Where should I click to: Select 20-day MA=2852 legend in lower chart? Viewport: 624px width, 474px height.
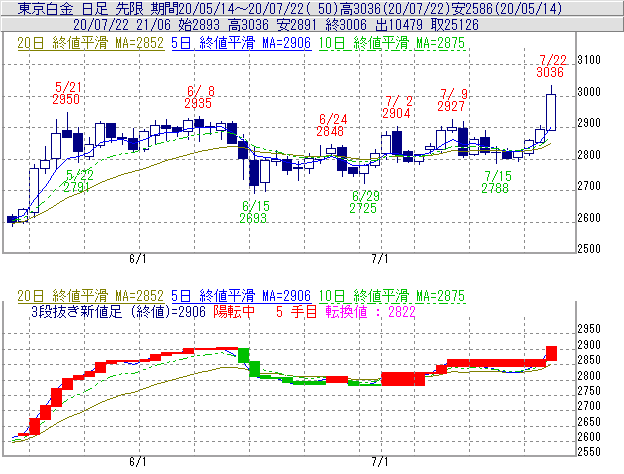pyautogui.click(x=90, y=296)
